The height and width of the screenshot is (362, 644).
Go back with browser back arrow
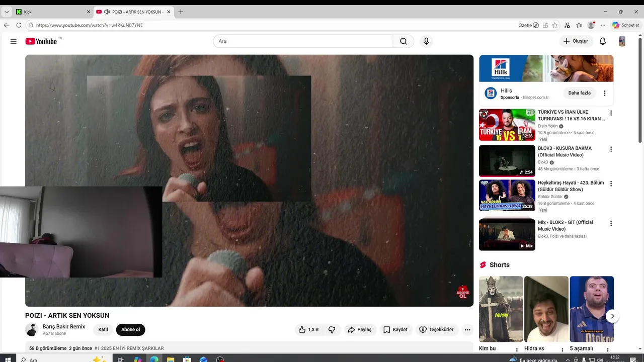[7, 25]
